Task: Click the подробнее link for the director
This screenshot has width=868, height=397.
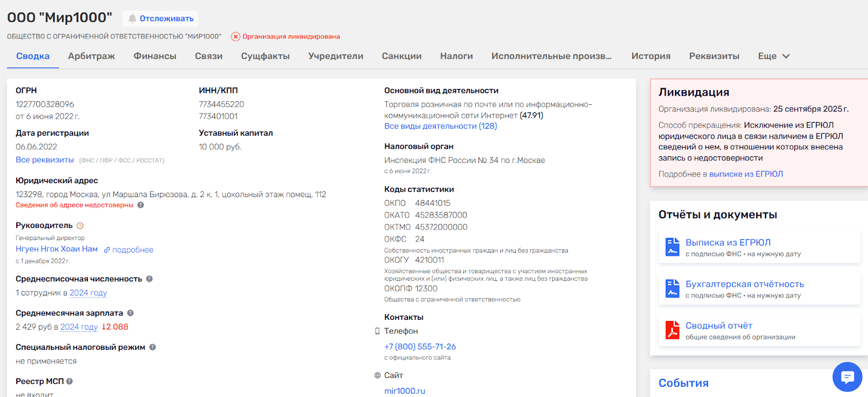Action: pyautogui.click(x=133, y=250)
